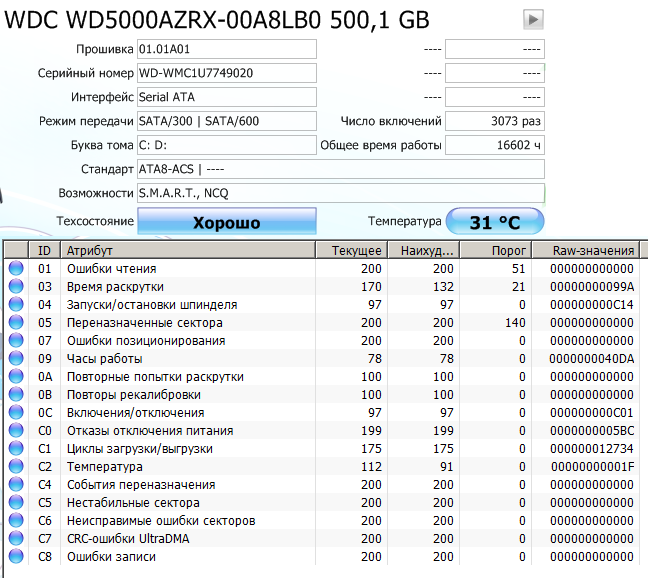Click status icon for CRC-ошибки UltraDMA
This screenshot has height=578, width=648.
click(x=16, y=538)
